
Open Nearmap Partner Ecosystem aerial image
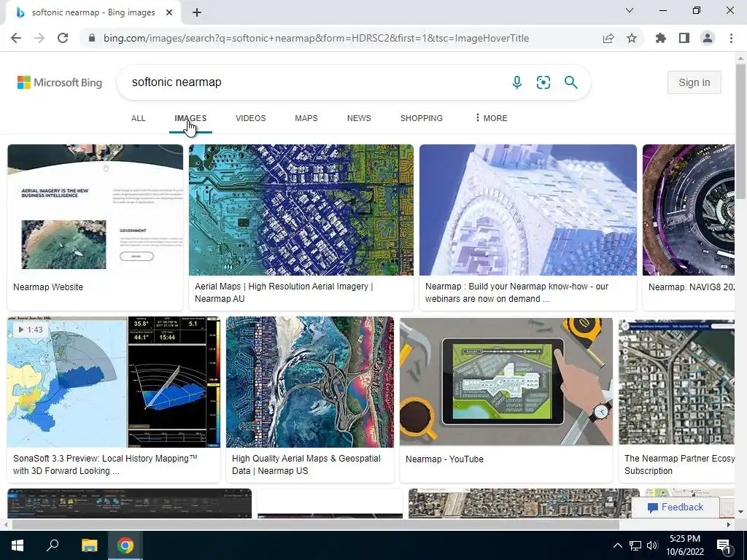point(676,382)
